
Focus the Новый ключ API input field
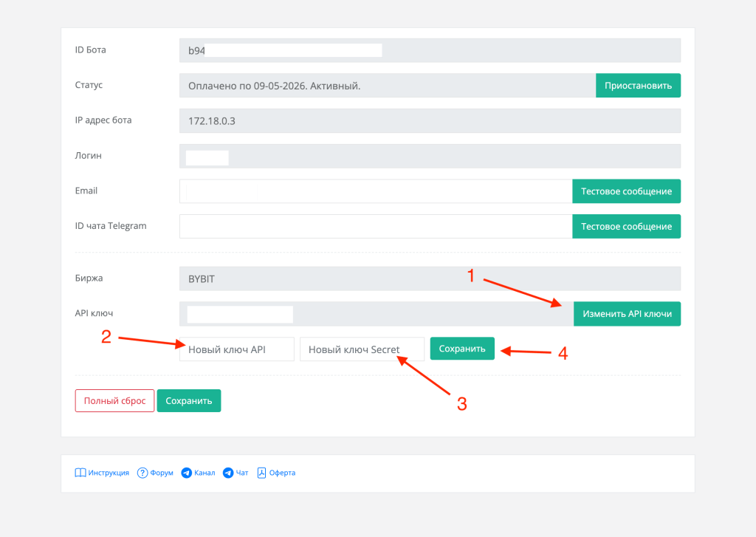point(236,349)
